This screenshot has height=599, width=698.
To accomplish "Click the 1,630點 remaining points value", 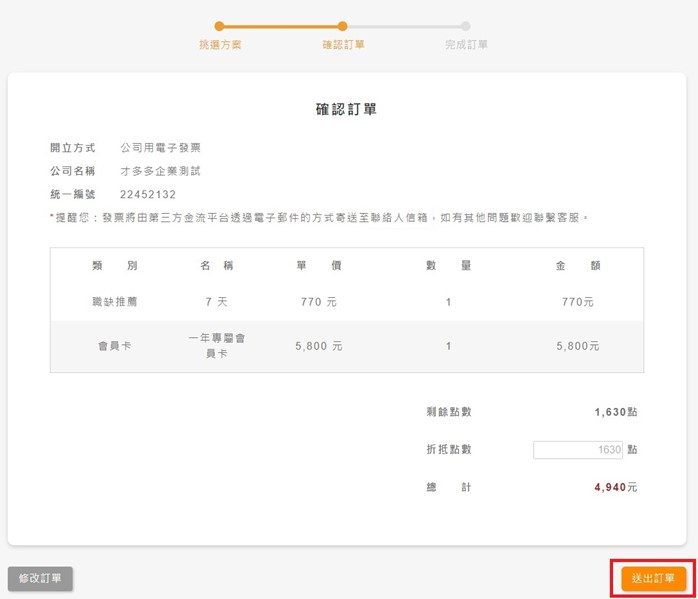I will pos(616,412).
